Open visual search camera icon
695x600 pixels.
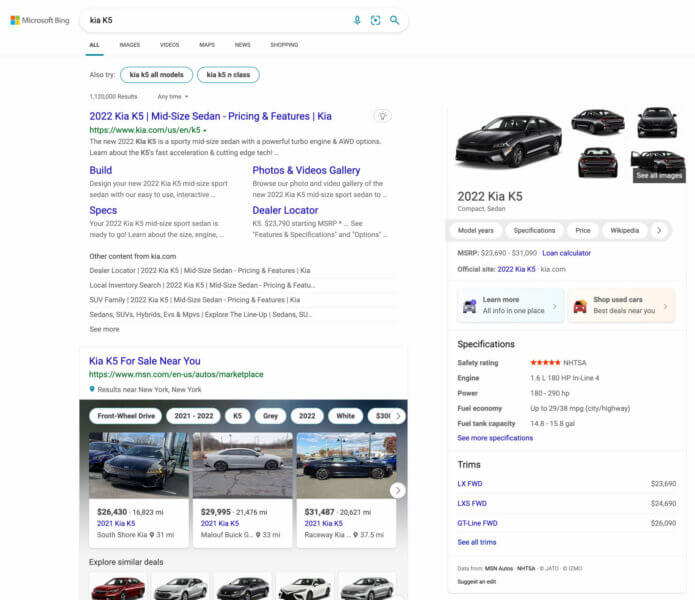[x=375, y=20]
